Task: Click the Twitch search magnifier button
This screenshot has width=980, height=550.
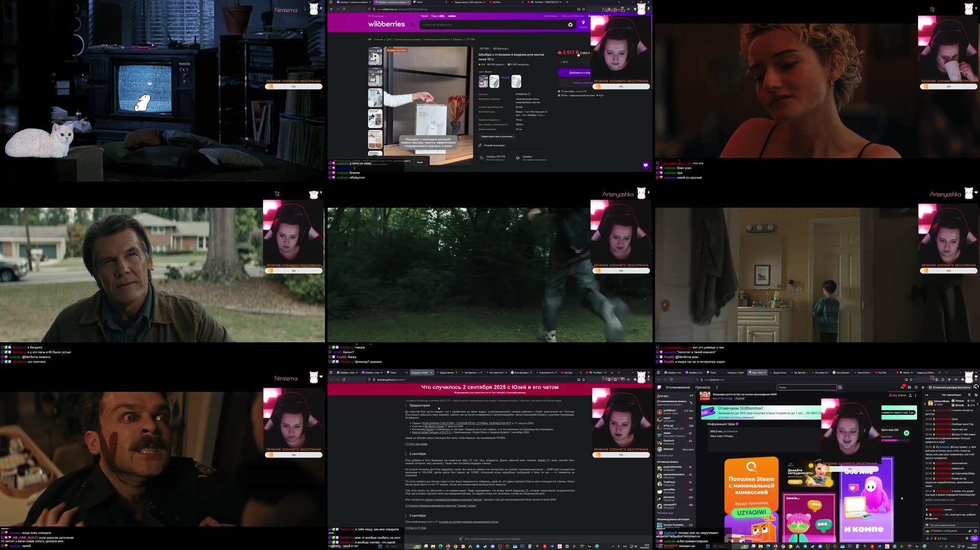Action: 840,387
